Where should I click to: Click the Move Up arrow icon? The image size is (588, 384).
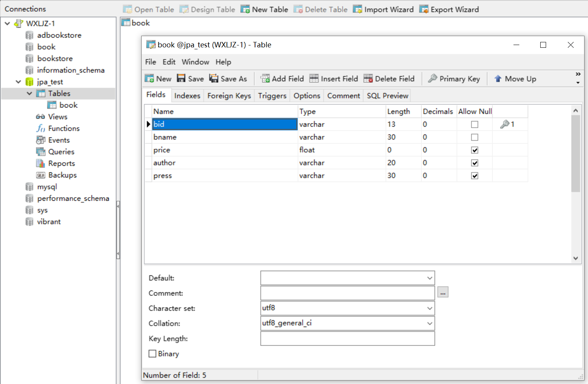(498, 78)
